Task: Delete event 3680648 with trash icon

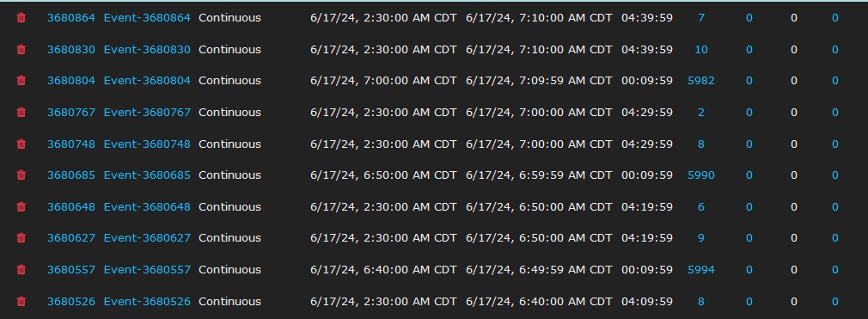Action: (x=21, y=206)
